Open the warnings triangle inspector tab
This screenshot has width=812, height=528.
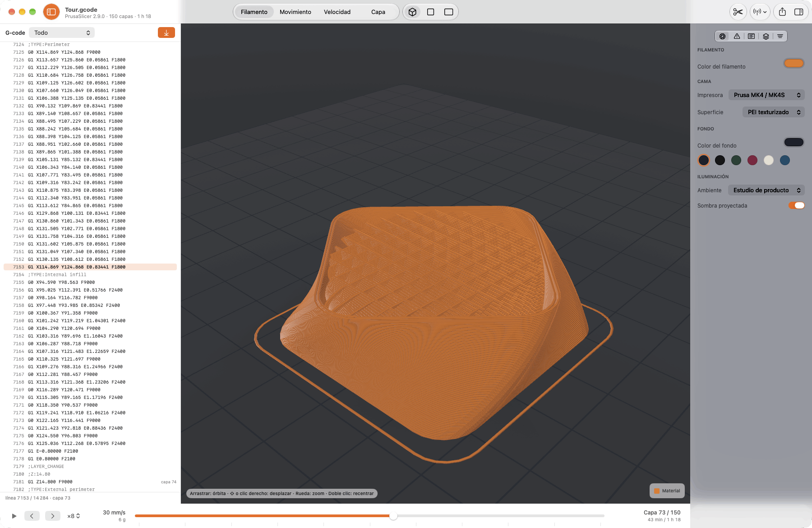click(737, 36)
